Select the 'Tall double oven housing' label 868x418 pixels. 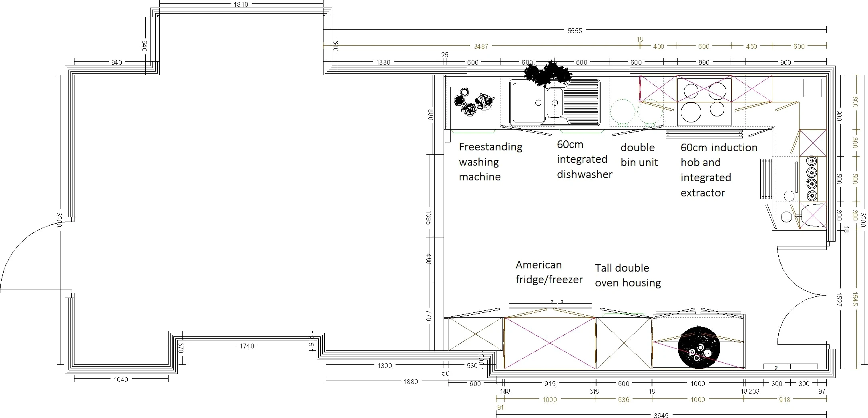(627, 275)
